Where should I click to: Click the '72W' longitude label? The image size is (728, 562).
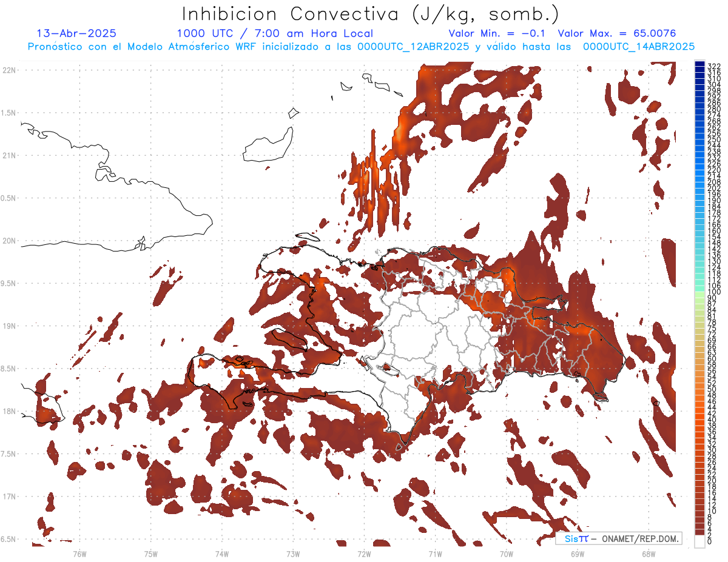click(x=364, y=554)
